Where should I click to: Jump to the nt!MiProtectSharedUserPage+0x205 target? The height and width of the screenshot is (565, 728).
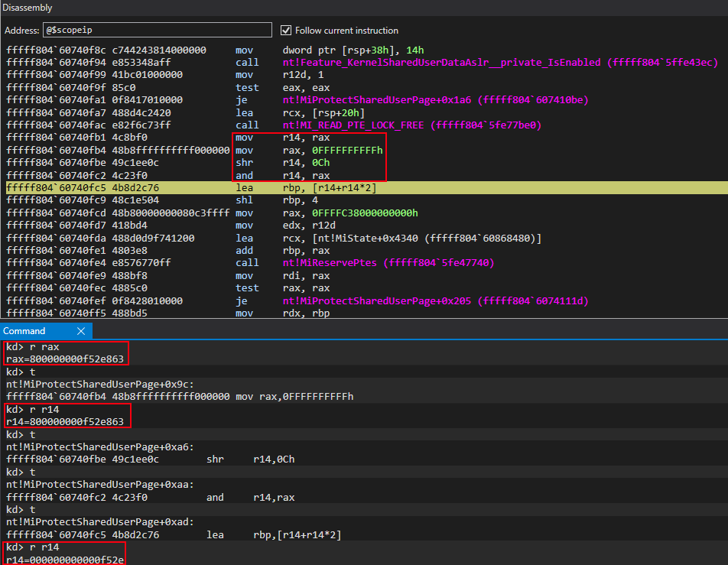435,300
